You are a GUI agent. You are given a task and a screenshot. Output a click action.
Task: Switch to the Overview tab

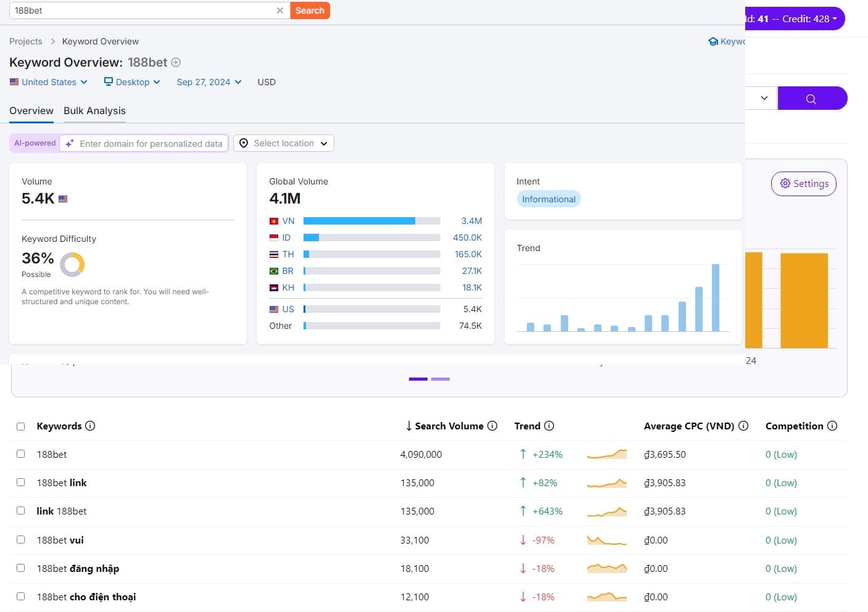point(31,111)
